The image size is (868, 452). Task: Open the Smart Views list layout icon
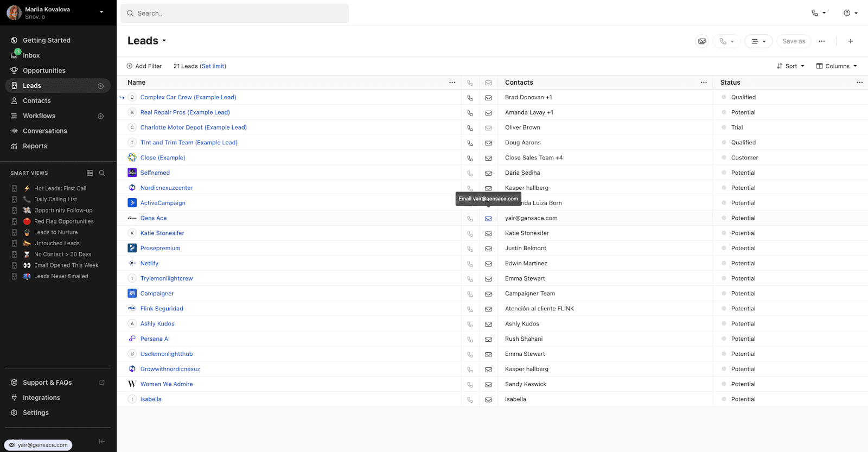pos(90,173)
